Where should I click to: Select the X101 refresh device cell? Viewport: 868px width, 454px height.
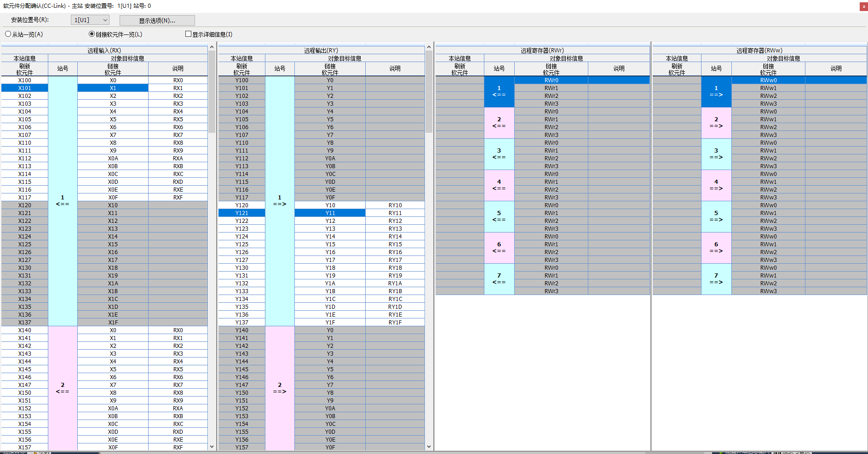pyautogui.click(x=25, y=88)
